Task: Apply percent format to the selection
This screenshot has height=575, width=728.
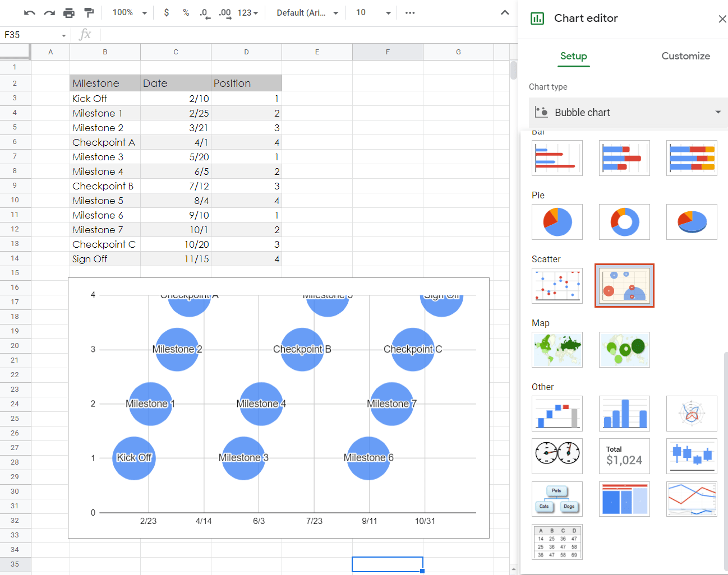Action: click(x=185, y=11)
